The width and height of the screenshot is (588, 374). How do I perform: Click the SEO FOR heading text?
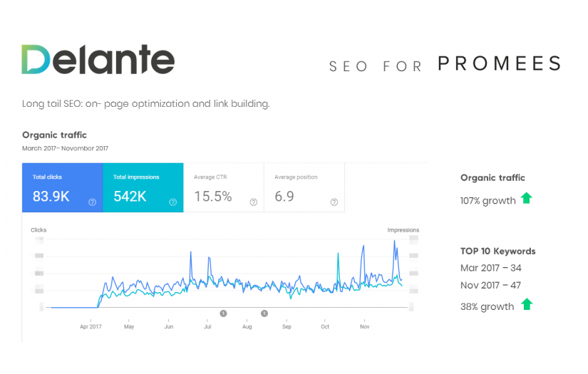click(376, 66)
